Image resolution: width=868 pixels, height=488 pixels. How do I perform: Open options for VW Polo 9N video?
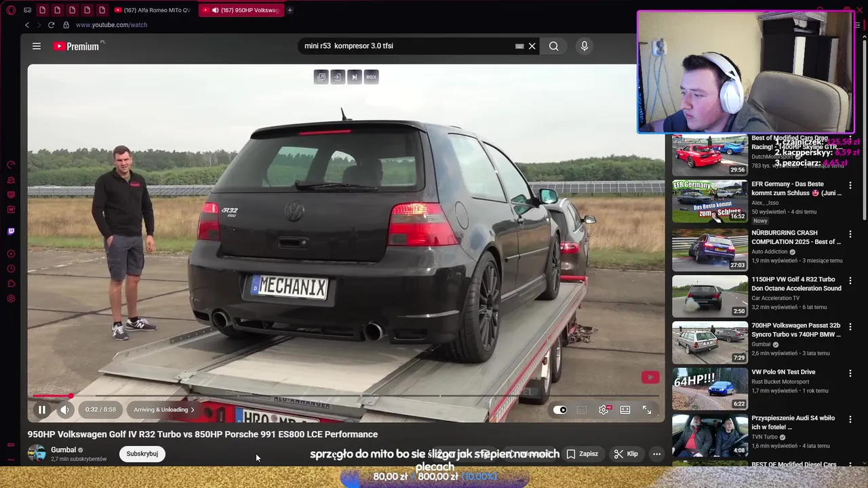850,373
